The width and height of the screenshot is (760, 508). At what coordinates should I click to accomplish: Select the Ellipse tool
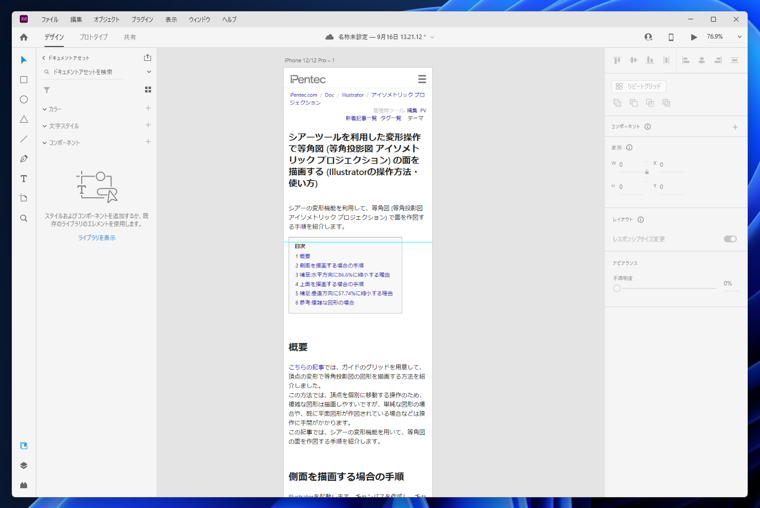(23, 99)
